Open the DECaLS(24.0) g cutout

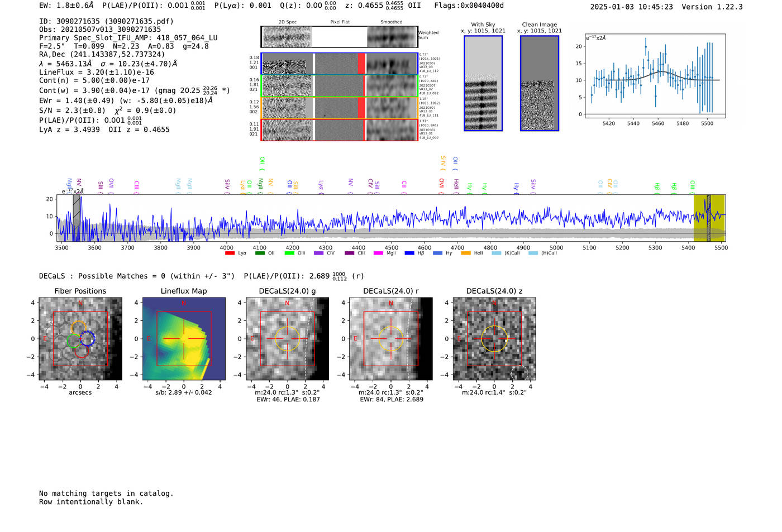click(x=288, y=338)
